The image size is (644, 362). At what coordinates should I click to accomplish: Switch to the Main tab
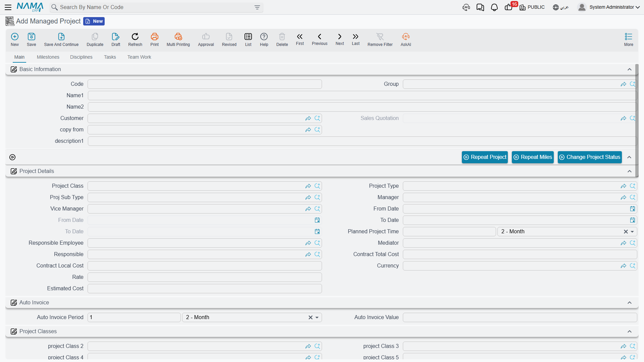(x=19, y=57)
